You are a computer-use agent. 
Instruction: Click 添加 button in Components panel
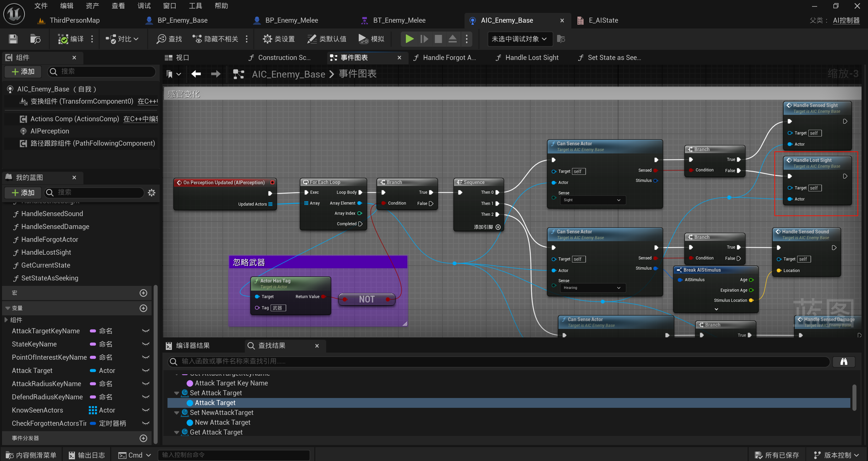coord(23,71)
